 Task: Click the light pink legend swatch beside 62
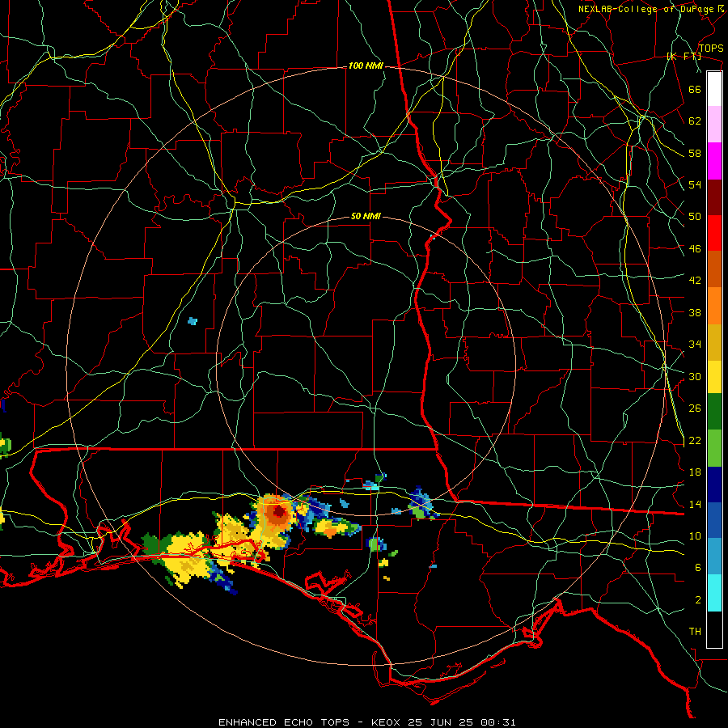714,125
